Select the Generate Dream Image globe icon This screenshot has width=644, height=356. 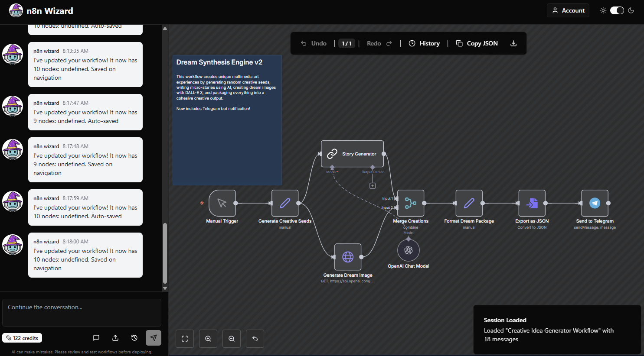coord(347,256)
